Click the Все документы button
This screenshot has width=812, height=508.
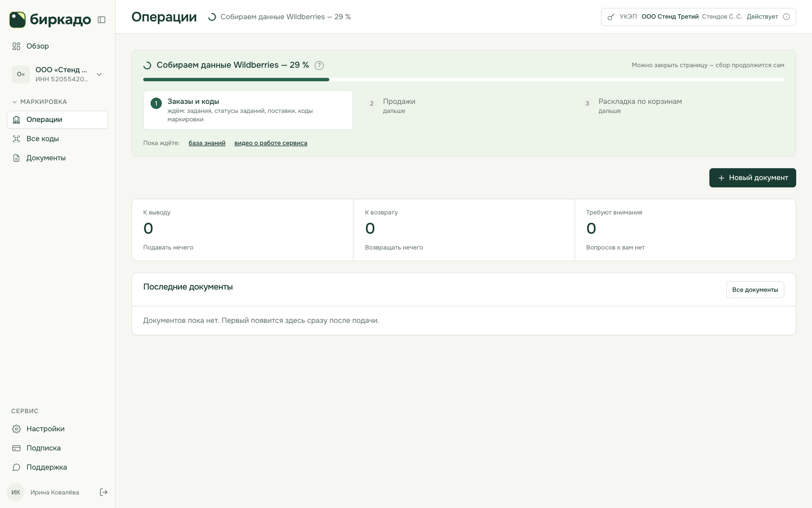coord(755,290)
